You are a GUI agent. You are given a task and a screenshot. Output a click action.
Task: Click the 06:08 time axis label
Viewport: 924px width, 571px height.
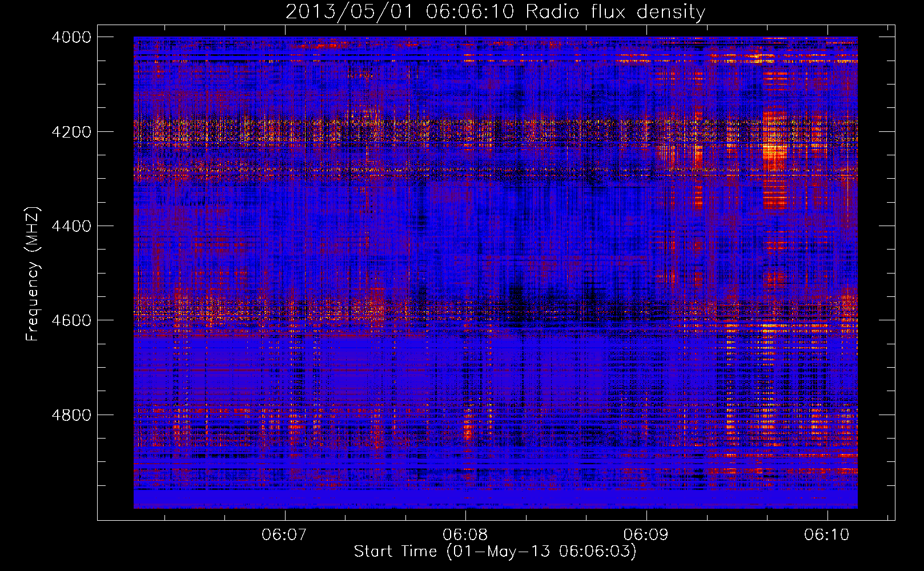[x=465, y=534]
